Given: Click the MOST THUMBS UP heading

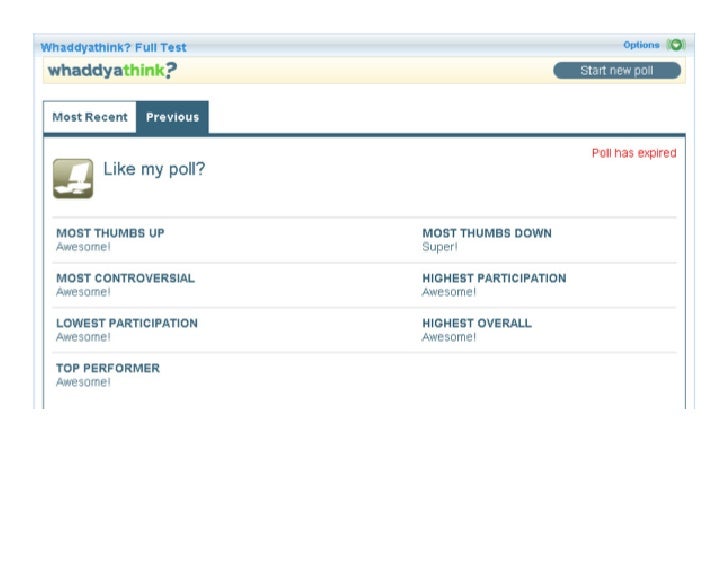Looking at the screenshot, I should click(x=110, y=233).
